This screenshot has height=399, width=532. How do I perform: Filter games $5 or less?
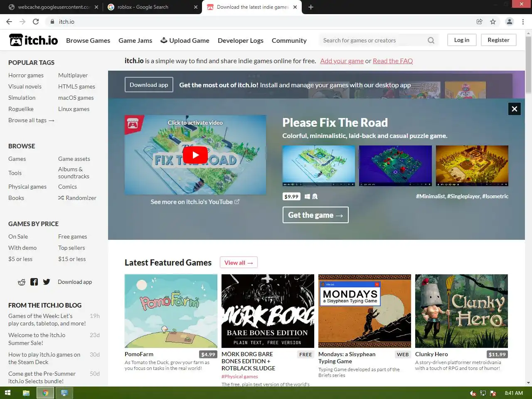[20, 259]
